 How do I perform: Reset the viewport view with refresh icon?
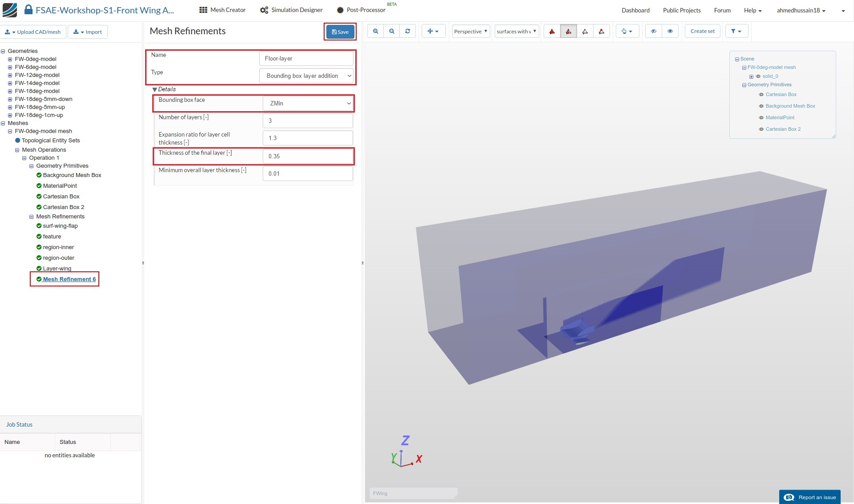point(407,31)
